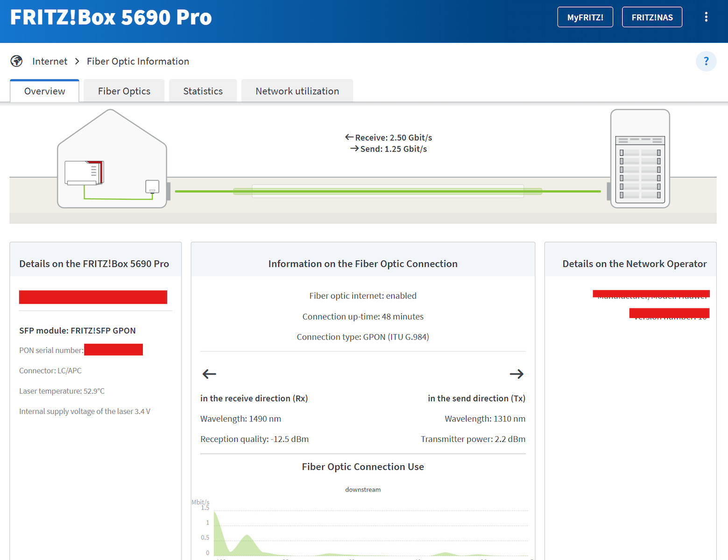728x560 pixels.
Task: Select the Overview tab
Action: (x=44, y=91)
